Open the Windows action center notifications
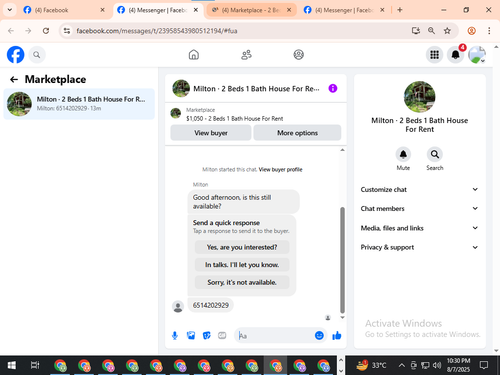500x375 pixels. (x=484, y=365)
